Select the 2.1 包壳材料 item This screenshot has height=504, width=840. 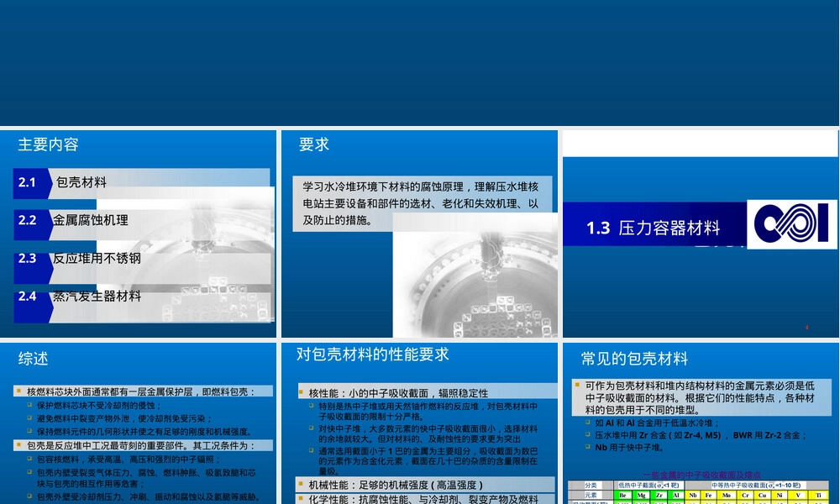(x=141, y=183)
